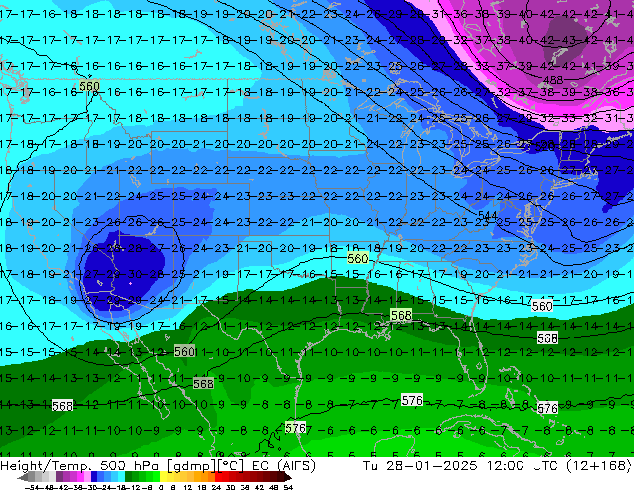The height and width of the screenshot is (490, 634).
Task: Click the 560 label over the Atlantic off the Carolinas
Action: [542, 306]
